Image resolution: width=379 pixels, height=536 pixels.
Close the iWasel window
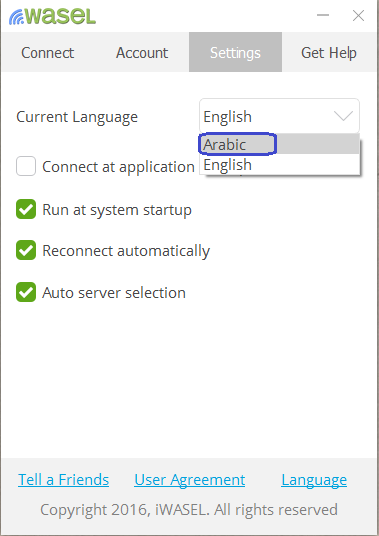tap(358, 15)
